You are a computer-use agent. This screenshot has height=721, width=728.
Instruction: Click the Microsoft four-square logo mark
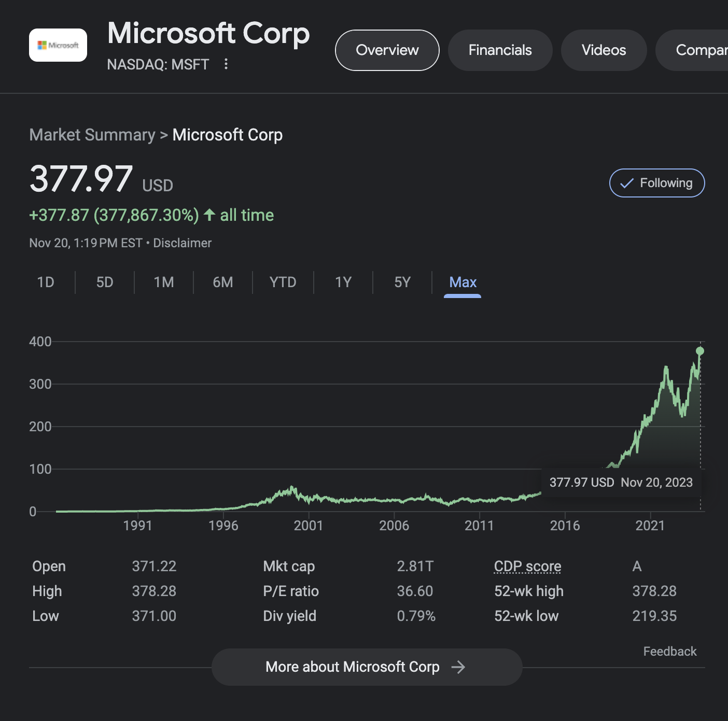pos(43,45)
